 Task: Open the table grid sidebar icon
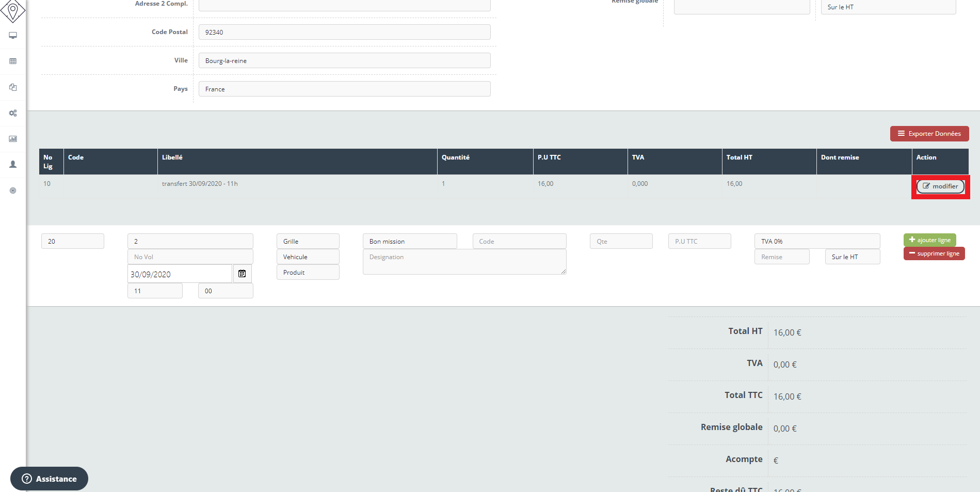point(13,61)
